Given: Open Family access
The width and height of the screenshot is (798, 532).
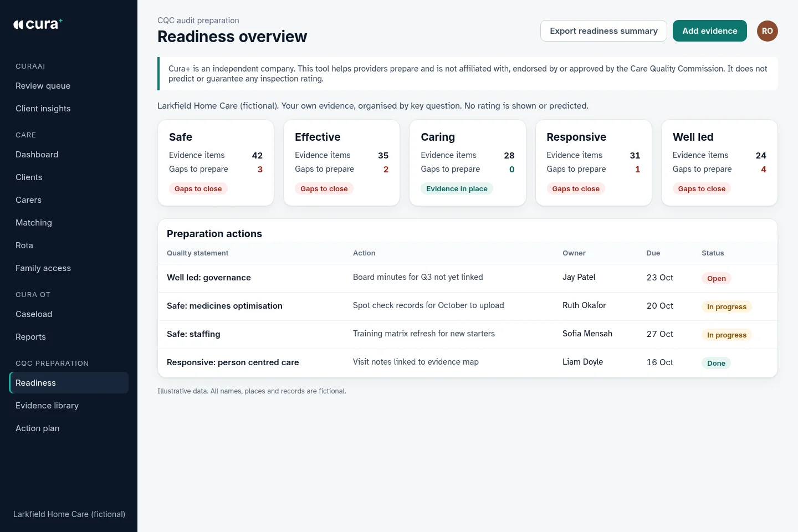Looking at the screenshot, I should point(69,268).
